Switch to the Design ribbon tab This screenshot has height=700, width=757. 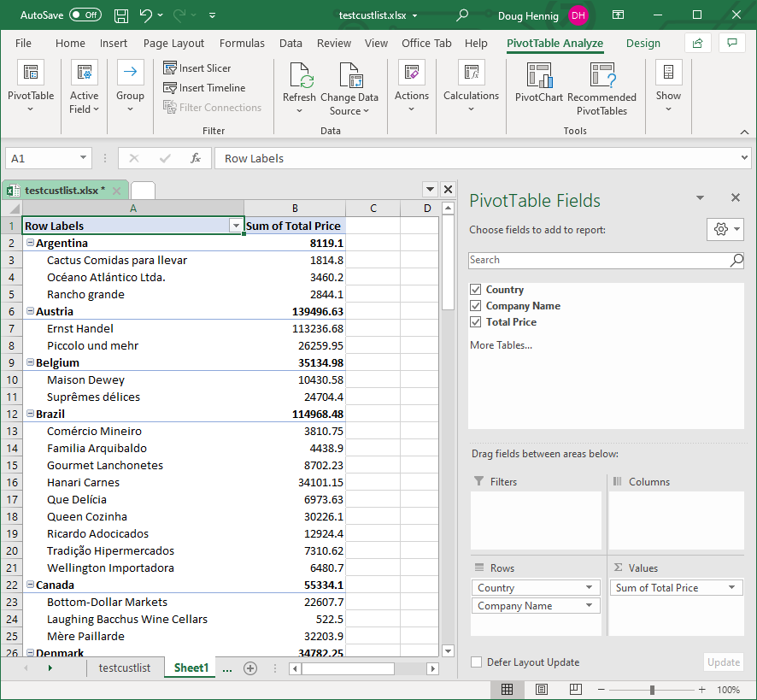[x=643, y=44]
